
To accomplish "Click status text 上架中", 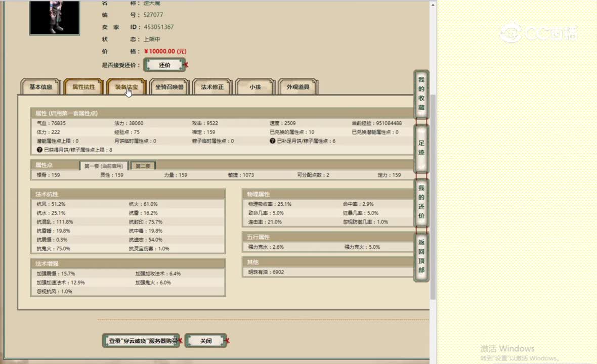I will coord(152,39).
